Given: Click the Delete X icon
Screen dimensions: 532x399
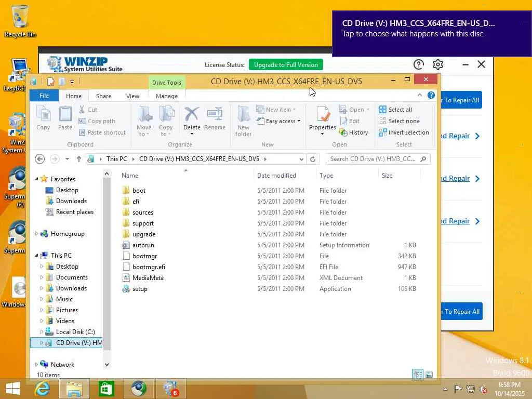Looking at the screenshot, I should pos(192,115).
